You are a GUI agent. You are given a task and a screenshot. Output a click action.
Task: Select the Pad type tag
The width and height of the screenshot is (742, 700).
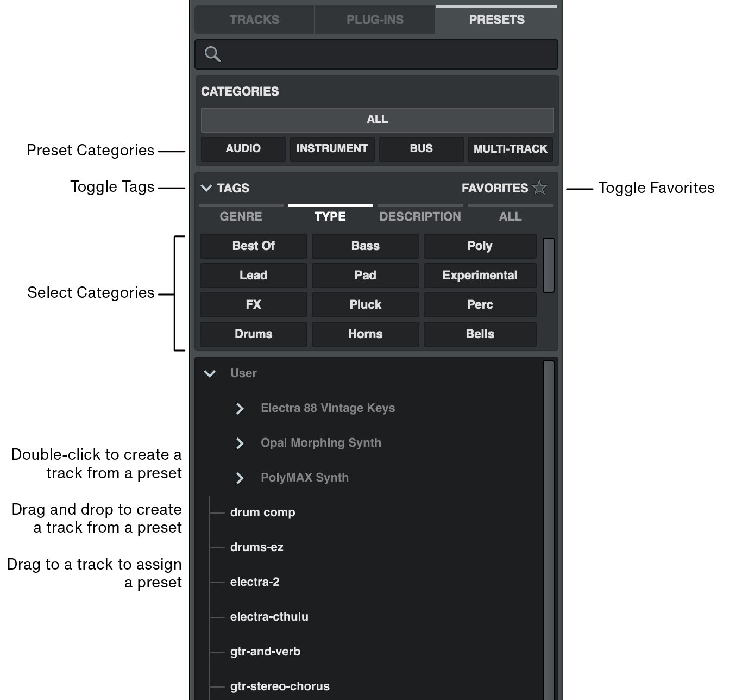[364, 275]
